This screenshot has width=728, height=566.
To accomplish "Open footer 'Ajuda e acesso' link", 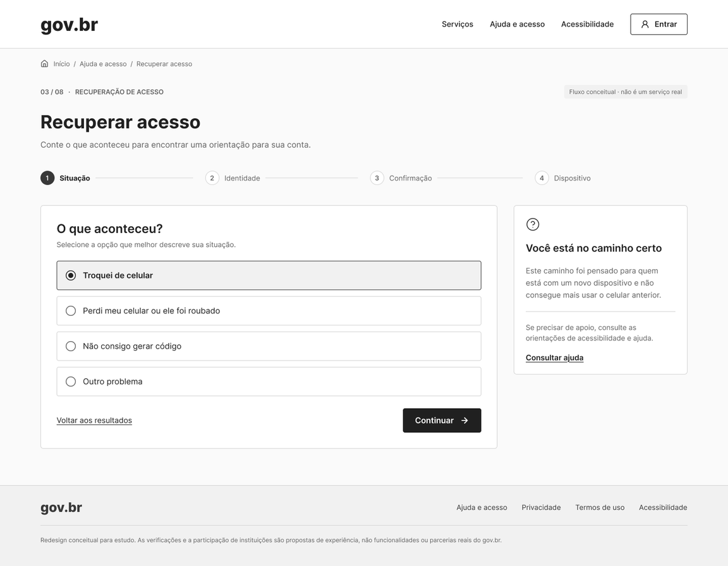I will tap(482, 507).
